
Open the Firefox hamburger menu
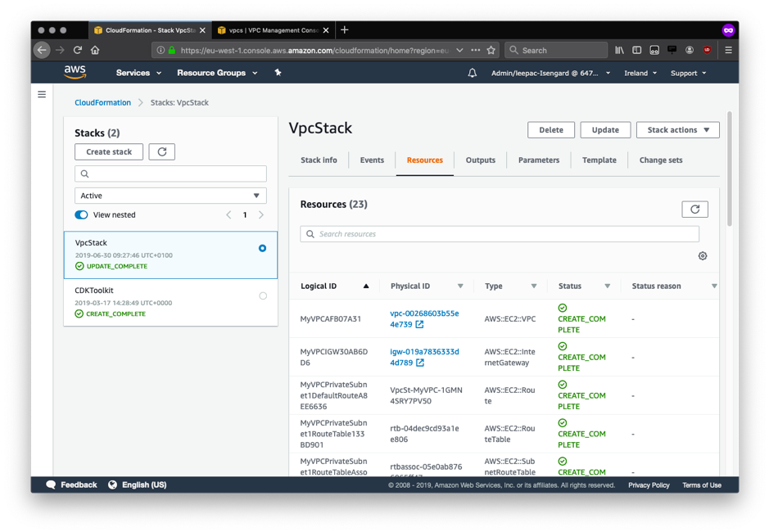point(728,50)
